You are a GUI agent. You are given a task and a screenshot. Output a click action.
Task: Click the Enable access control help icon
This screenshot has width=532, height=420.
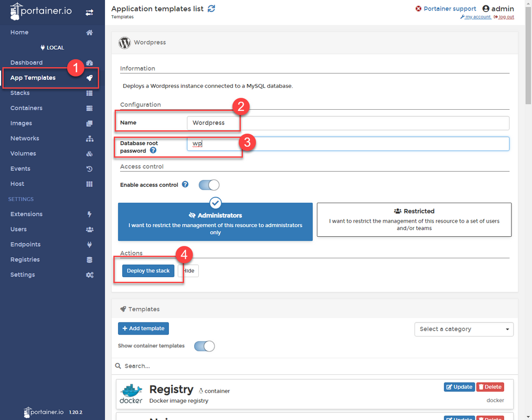pyautogui.click(x=185, y=184)
